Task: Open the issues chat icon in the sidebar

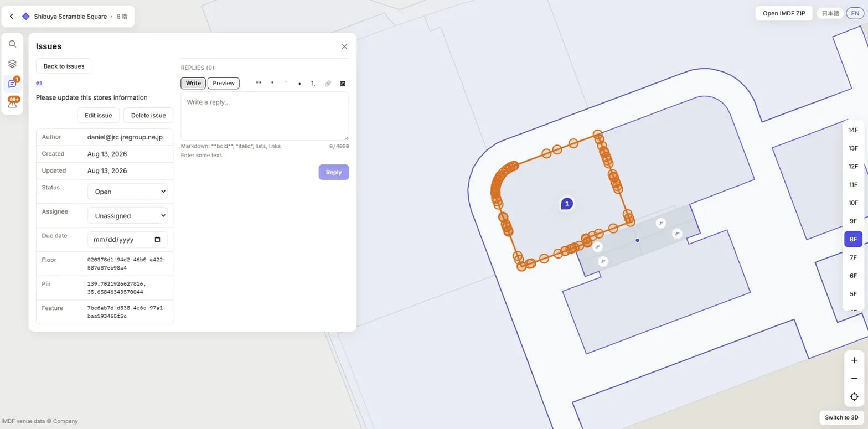Action: [12, 84]
